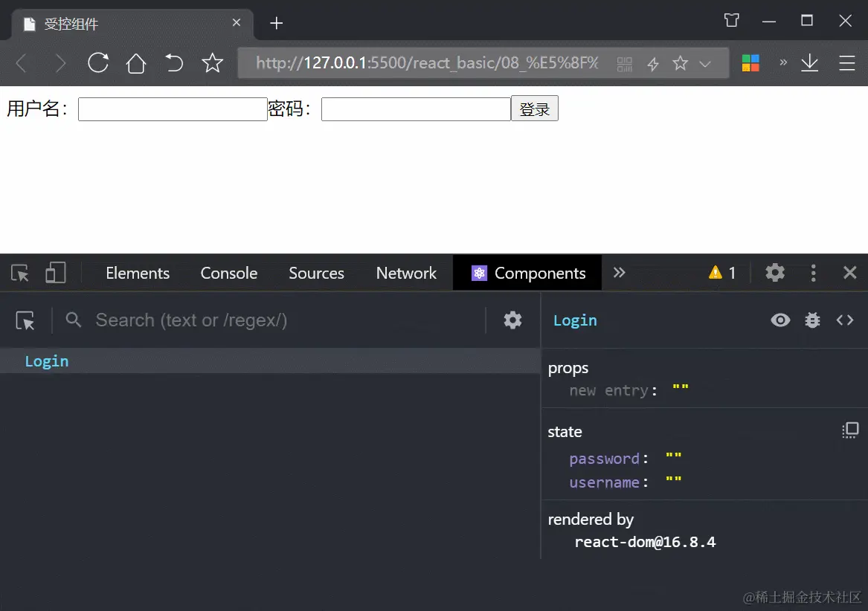868x611 pixels.
Task: Select the 受控组件 browser tab
Action: coord(132,24)
